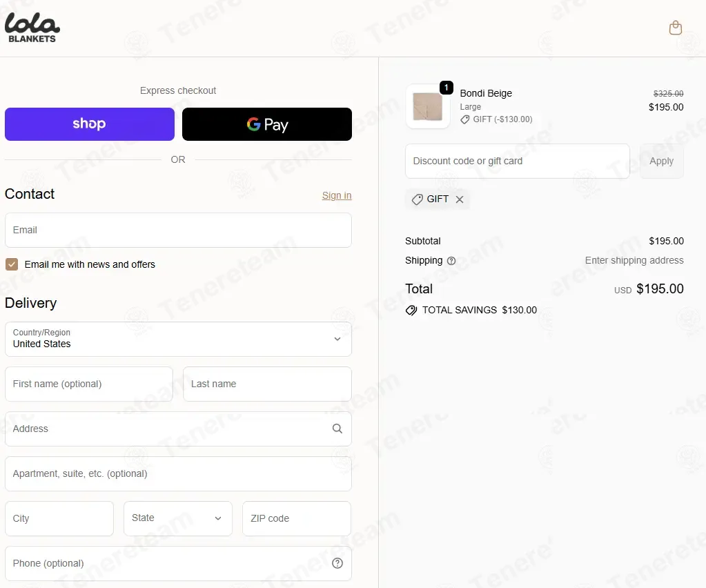The height and width of the screenshot is (588, 706).
Task: Click the Phone field help icon
Action: [x=337, y=563]
